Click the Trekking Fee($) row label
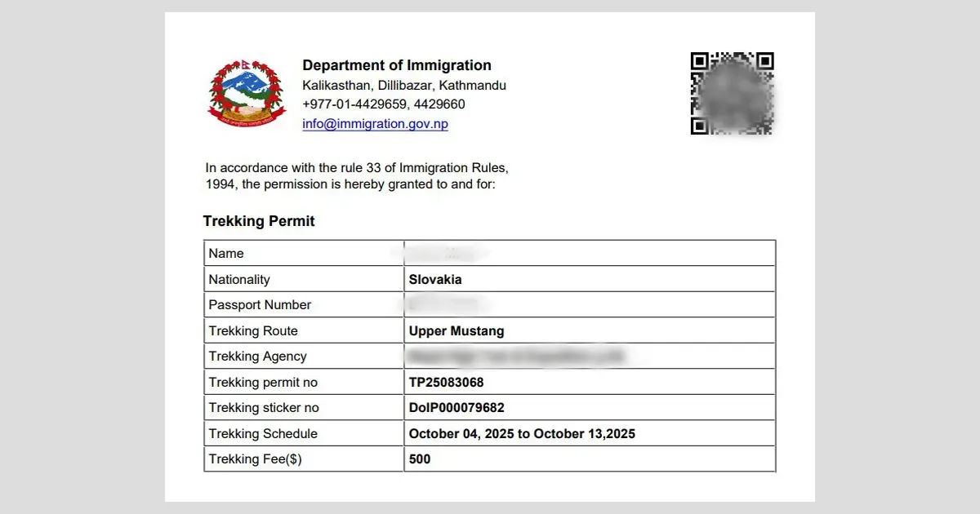The width and height of the screenshot is (980, 514). [x=255, y=459]
